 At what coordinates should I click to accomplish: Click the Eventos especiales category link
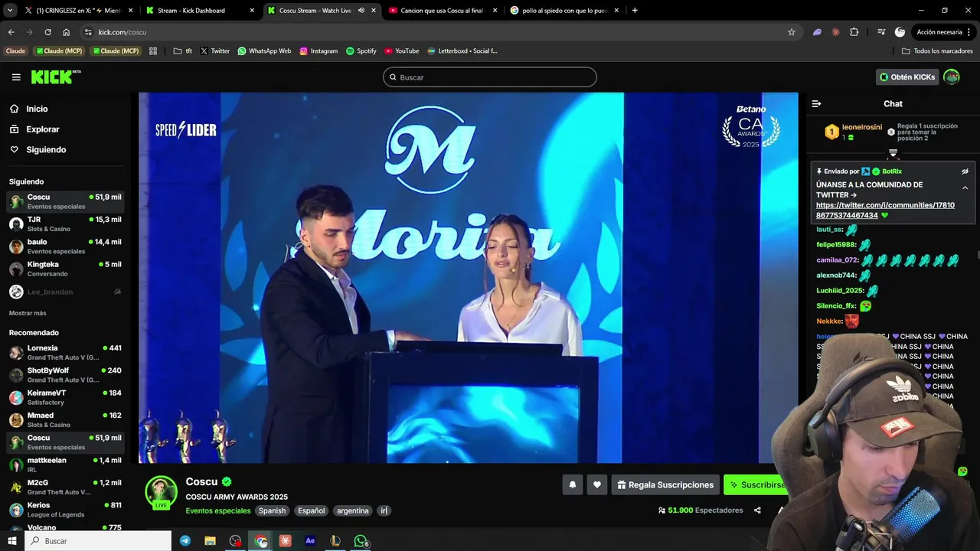tap(217, 510)
